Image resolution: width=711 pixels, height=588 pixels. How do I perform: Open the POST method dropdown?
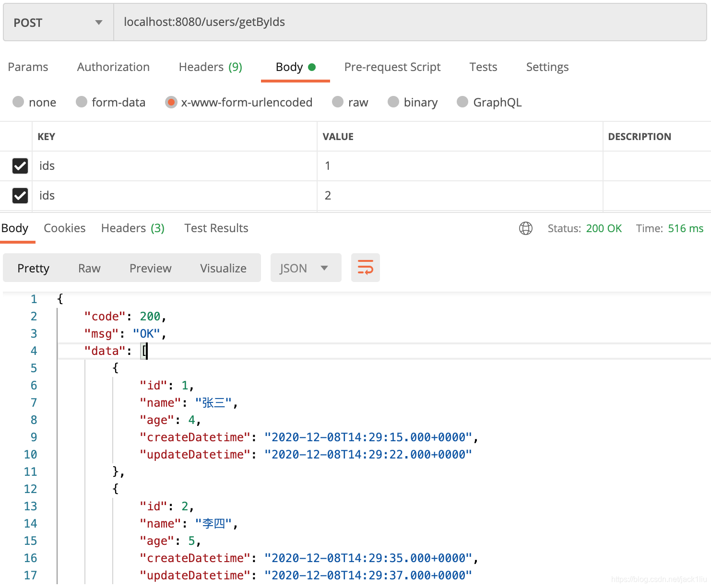coord(58,23)
